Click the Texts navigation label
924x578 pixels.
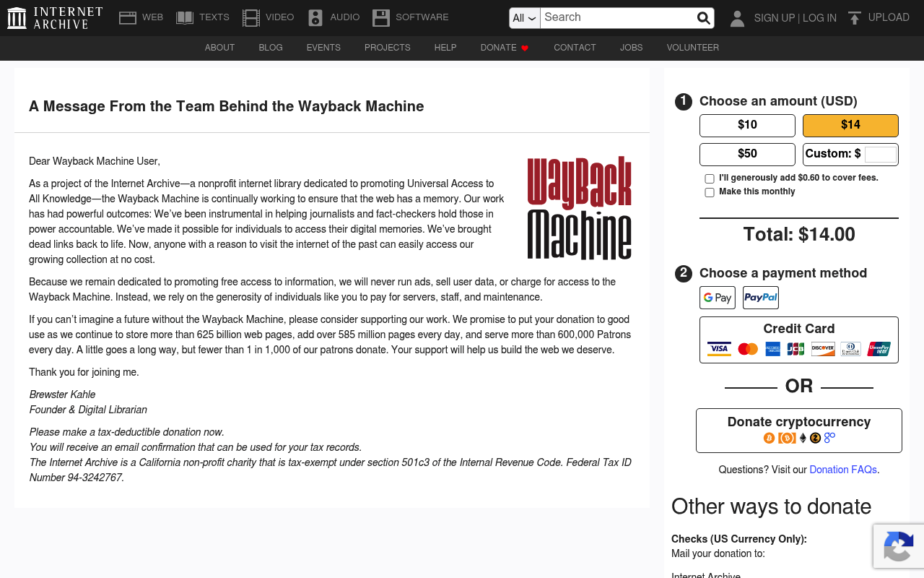tap(214, 17)
